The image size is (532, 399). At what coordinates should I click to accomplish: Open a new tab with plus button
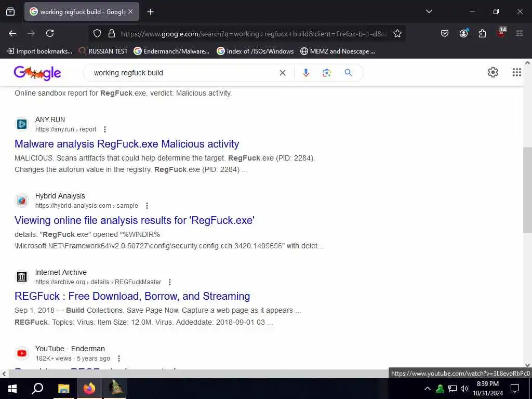tap(150, 12)
